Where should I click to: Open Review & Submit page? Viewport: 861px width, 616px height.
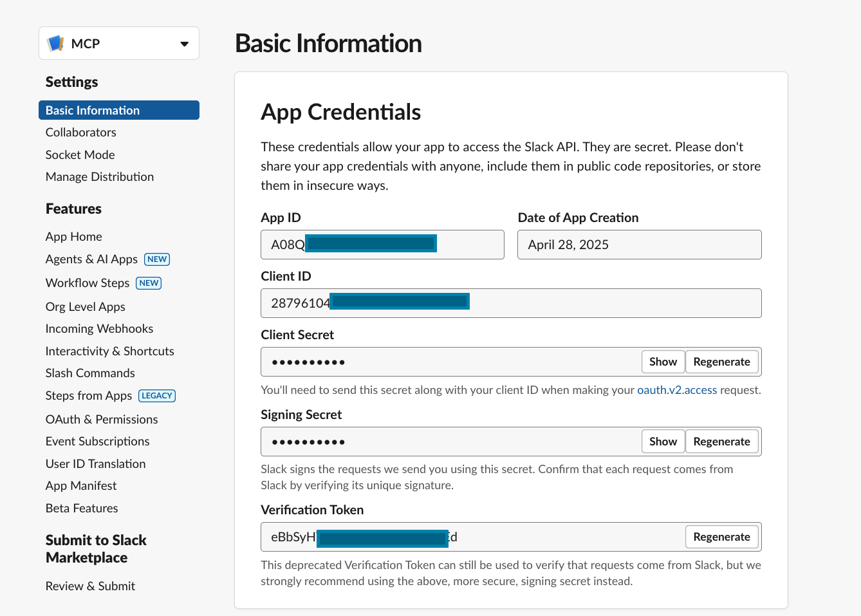tap(91, 586)
